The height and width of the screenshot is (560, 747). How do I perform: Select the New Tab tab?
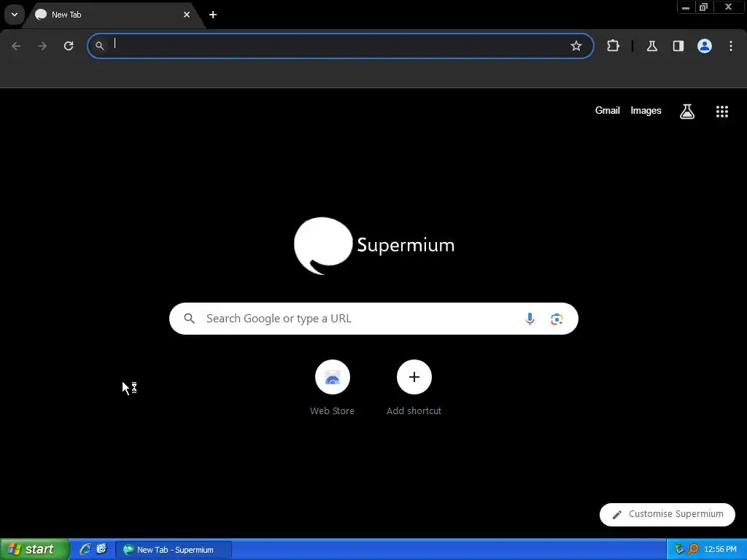point(113,15)
